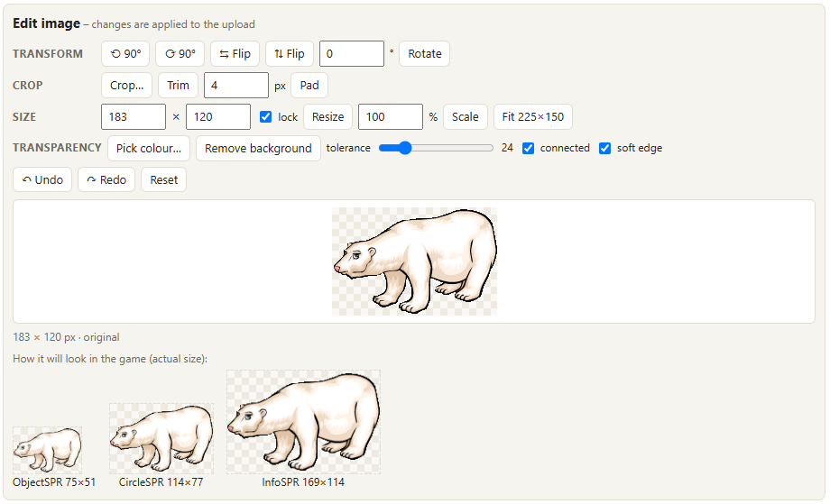Click the Scale button
830x504 pixels.
click(466, 117)
